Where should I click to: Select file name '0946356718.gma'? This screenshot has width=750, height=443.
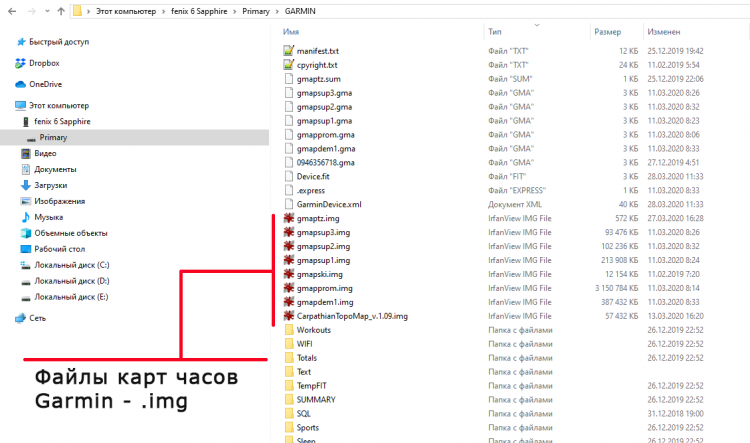[325, 162]
